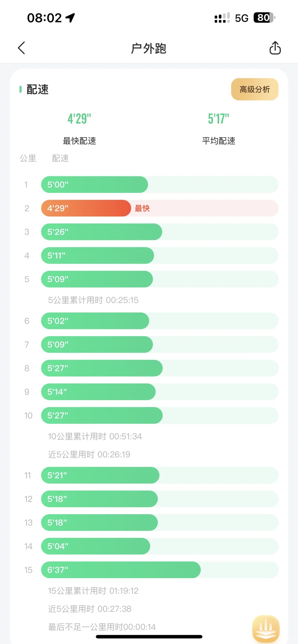Tap the 10公里累计用时 00:51:34 text
The height and width of the screenshot is (644, 298).
click(x=95, y=436)
